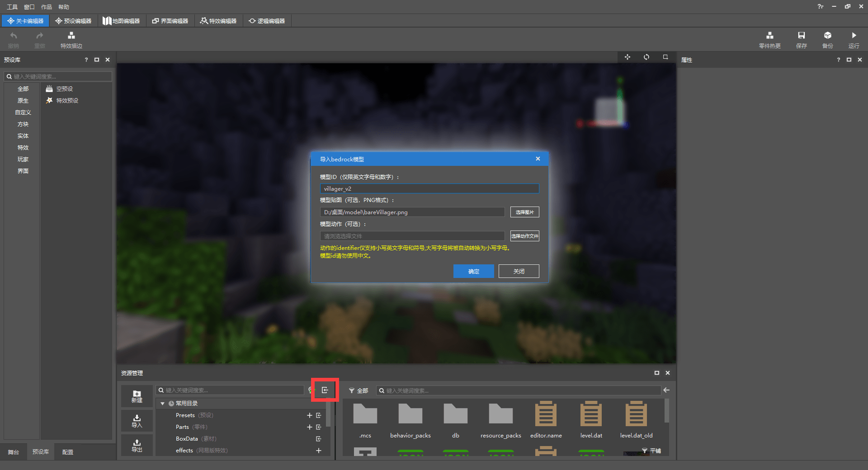Click the 撤销 undo arrow icon

[x=14, y=36]
